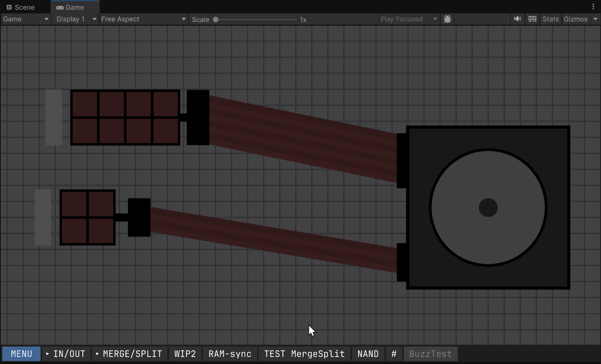
Task: Select the # chip button
Action: [394, 354]
